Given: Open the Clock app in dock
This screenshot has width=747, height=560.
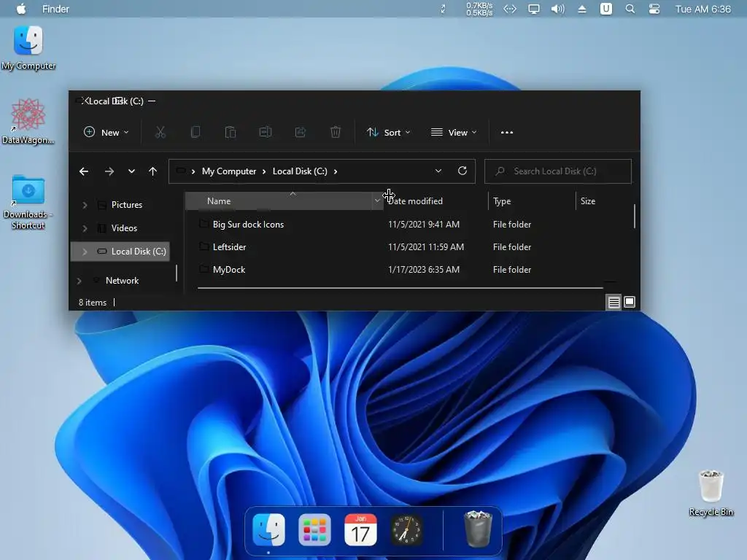Looking at the screenshot, I should click(406, 529).
